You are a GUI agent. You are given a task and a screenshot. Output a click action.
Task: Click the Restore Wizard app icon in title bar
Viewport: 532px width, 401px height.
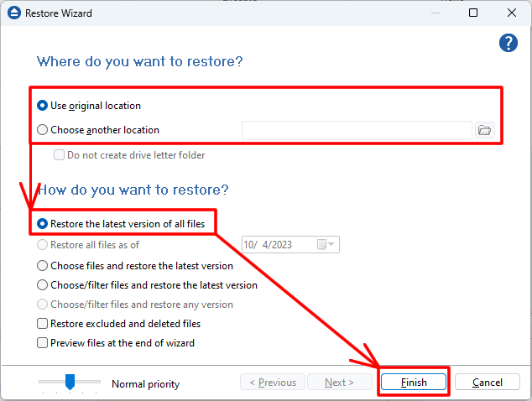click(14, 13)
